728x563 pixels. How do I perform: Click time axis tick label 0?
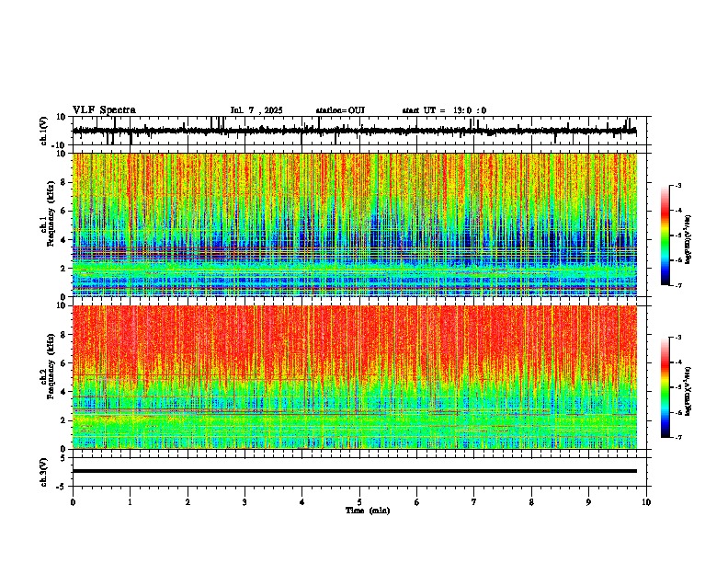[x=73, y=502]
